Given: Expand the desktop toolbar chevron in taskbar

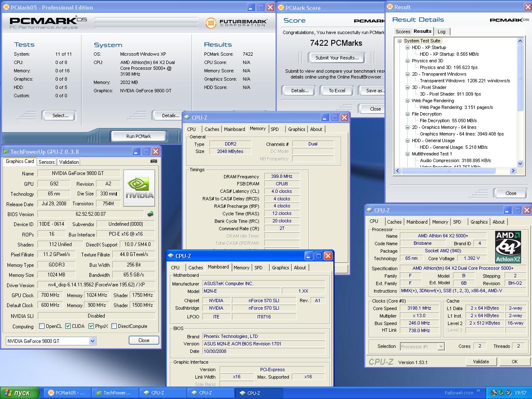Looking at the screenshot, I should pos(478,391).
